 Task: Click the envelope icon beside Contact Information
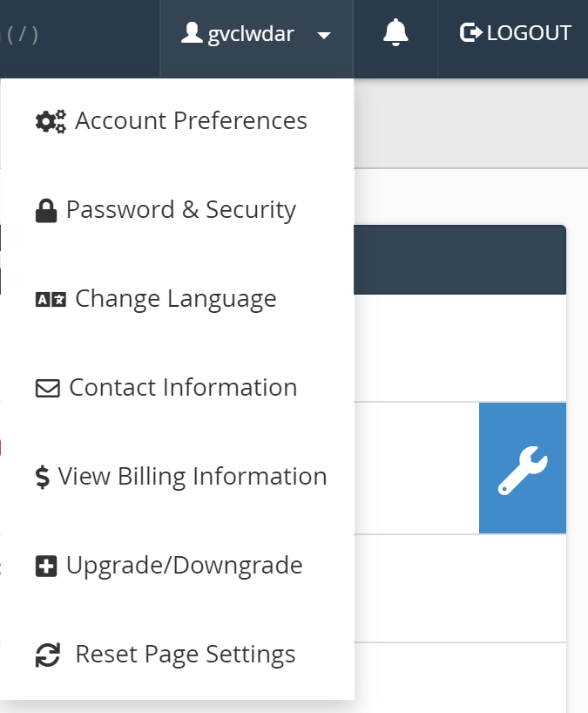pos(47,389)
